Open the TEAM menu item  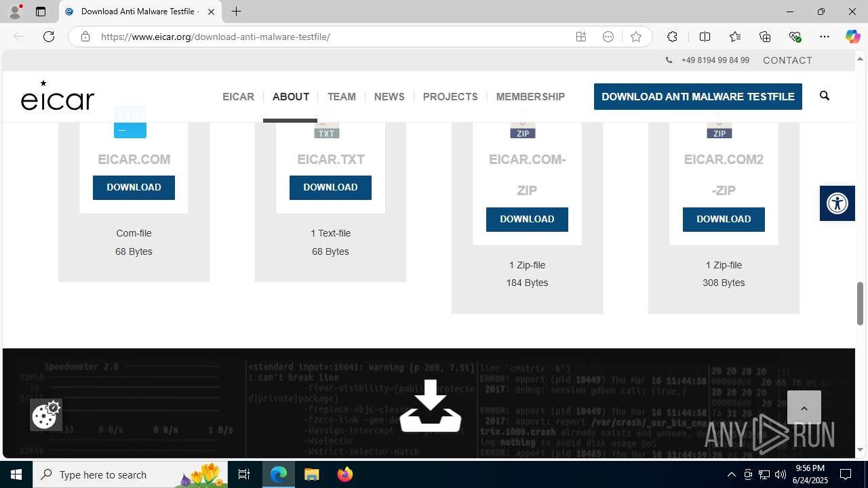tap(341, 97)
